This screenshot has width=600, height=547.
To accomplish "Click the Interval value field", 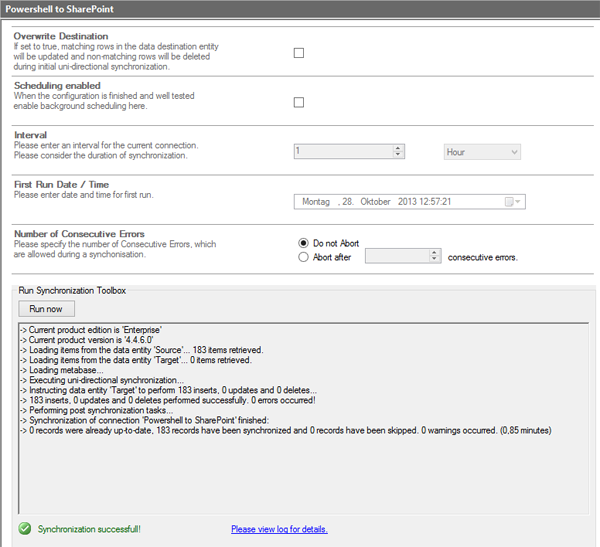I will tap(343, 151).
